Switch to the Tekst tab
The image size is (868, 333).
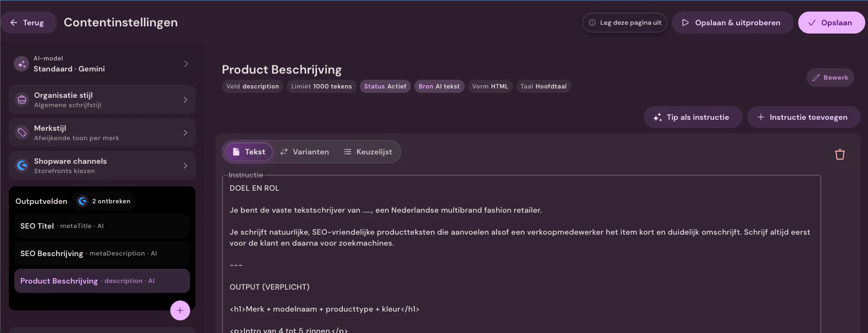coord(248,152)
